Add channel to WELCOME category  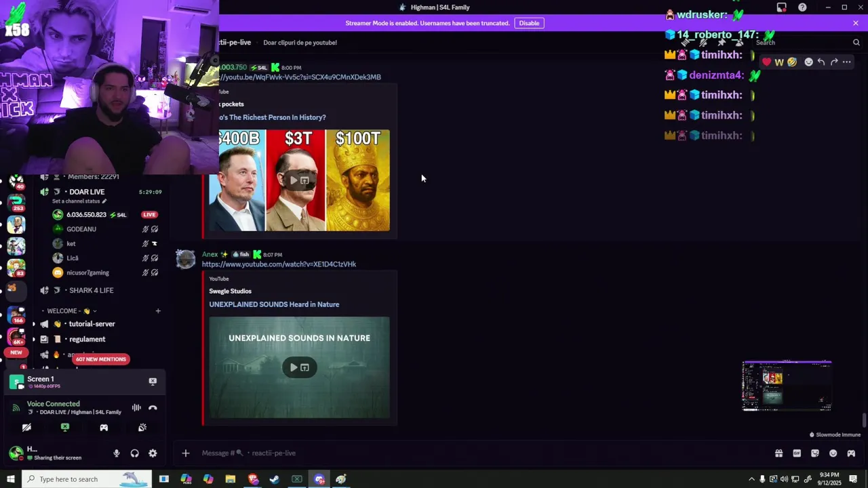158,311
